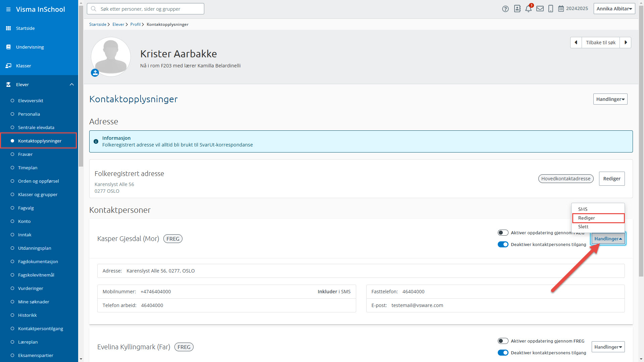
Task: Open the messages envelope icon
Action: click(x=540, y=9)
